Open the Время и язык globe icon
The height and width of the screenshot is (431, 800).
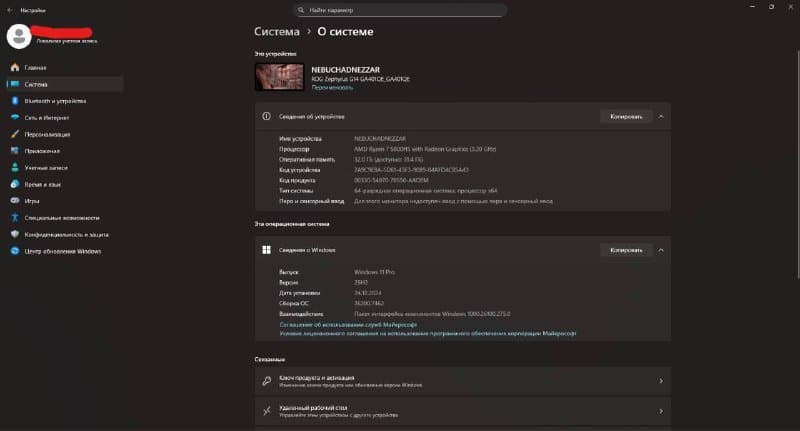tap(15, 184)
